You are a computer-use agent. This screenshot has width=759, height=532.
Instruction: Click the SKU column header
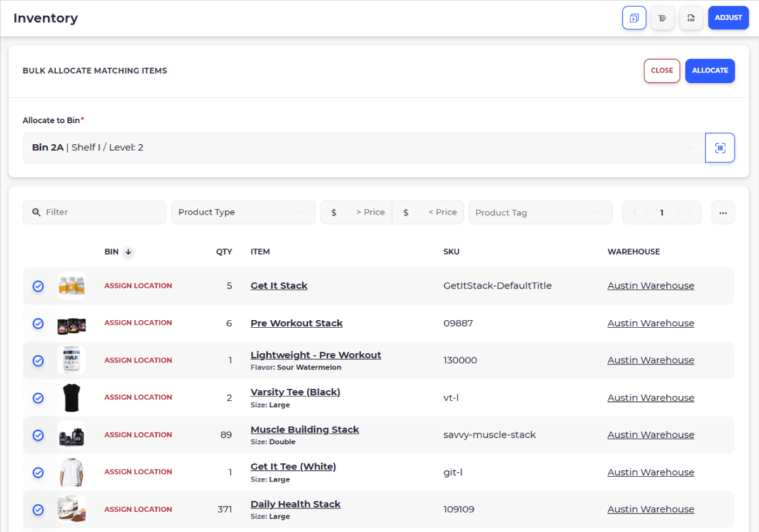[451, 252]
